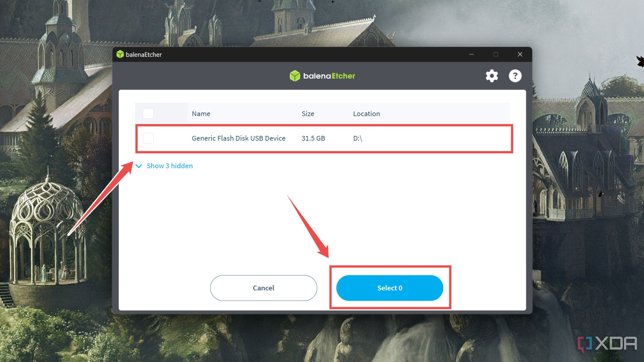Click the Location column header
The width and height of the screenshot is (644, 362).
[x=366, y=113]
